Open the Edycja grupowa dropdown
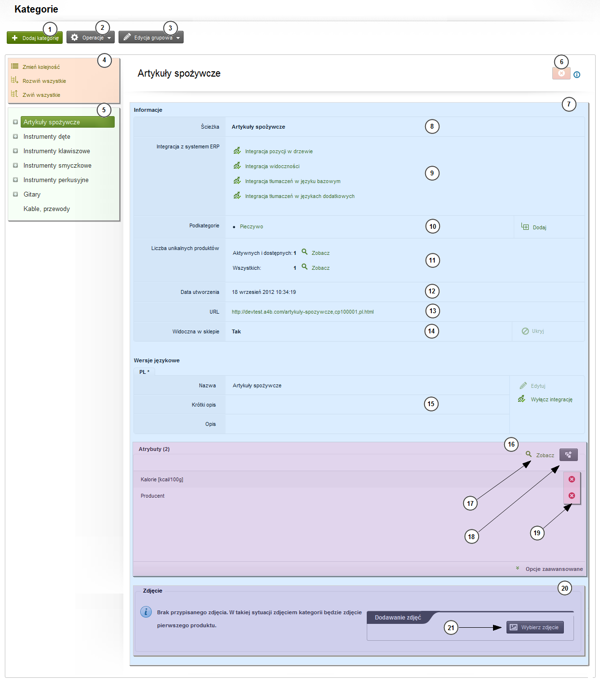Screen dimensions: 600x700 [151, 38]
